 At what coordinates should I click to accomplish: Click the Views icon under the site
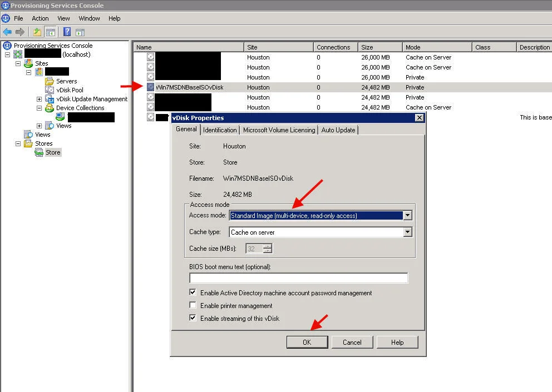pyautogui.click(x=50, y=126)
